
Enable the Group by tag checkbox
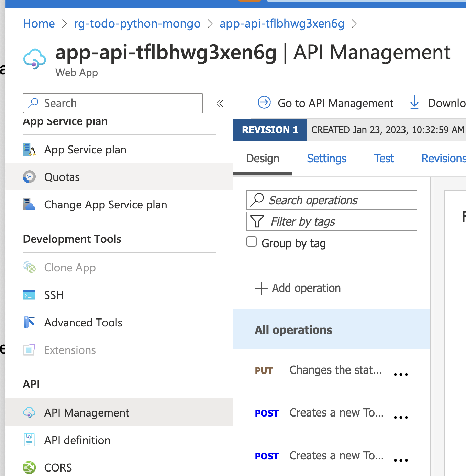coord(252,242)
